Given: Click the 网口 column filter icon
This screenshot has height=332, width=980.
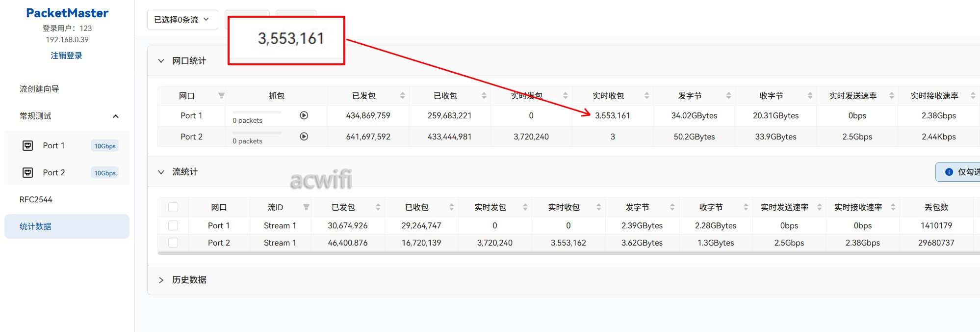Looking at the screenshot, I should coord(221,96).
